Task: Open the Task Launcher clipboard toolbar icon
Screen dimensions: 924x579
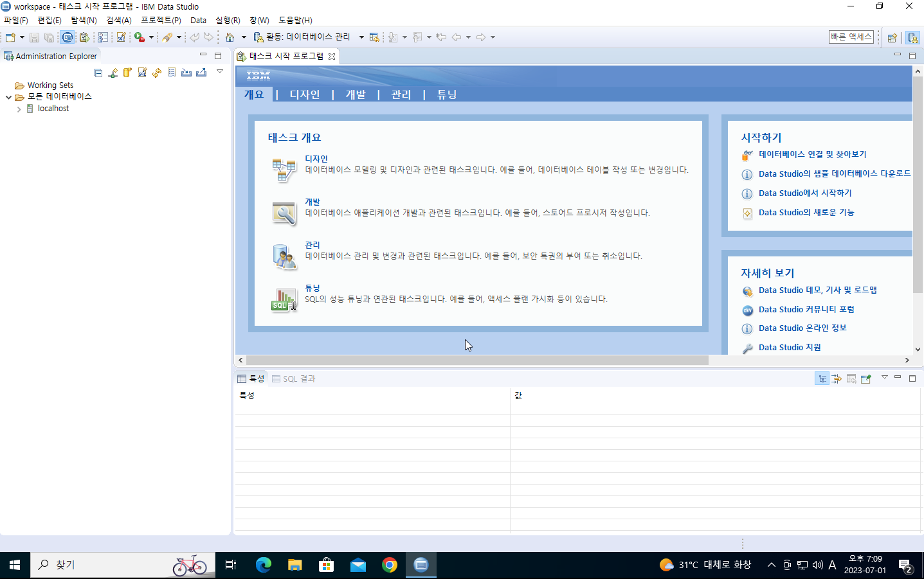Action: coord(84,37)
